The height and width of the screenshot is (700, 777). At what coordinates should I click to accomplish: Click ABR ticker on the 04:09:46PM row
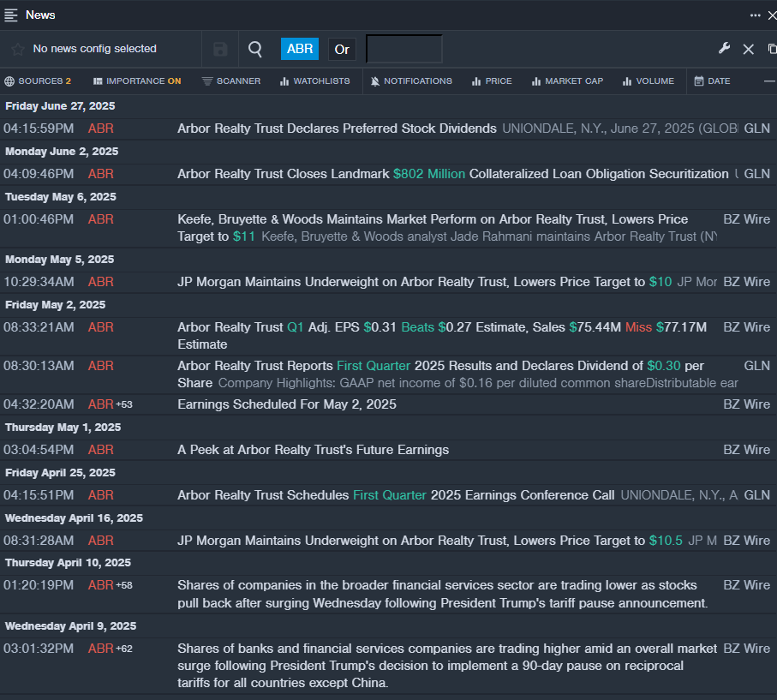point(100,175)
